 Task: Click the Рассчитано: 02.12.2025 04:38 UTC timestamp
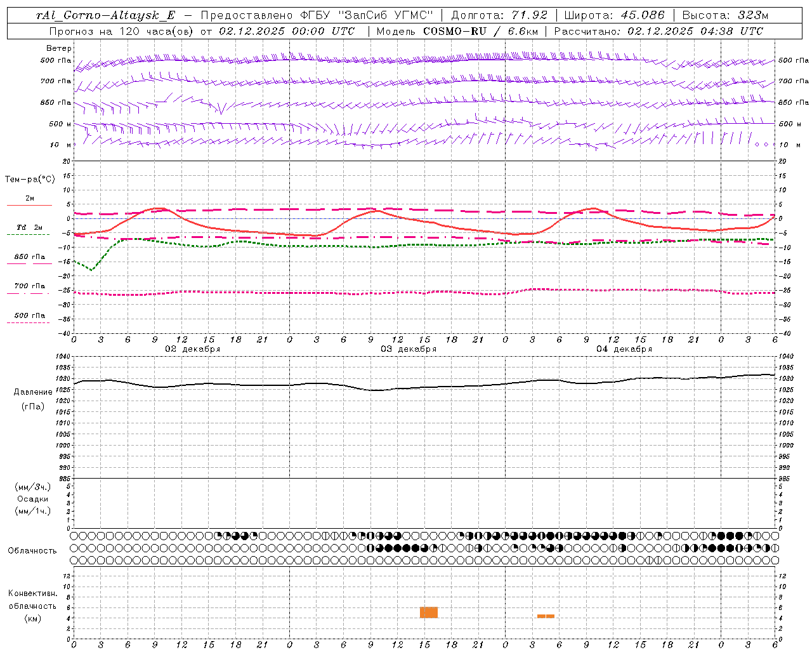658,31
